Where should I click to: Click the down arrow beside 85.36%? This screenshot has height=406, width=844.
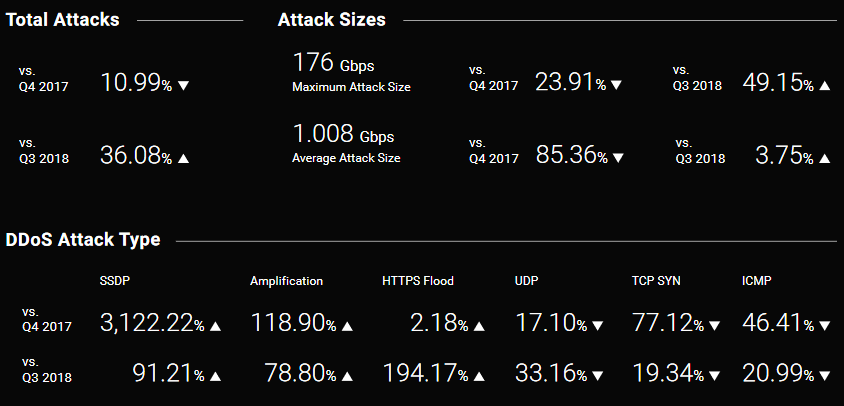618,158
